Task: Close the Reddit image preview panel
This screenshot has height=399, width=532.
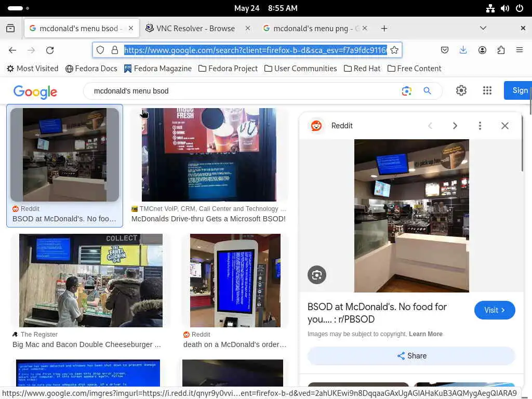Action: (505, 126)
